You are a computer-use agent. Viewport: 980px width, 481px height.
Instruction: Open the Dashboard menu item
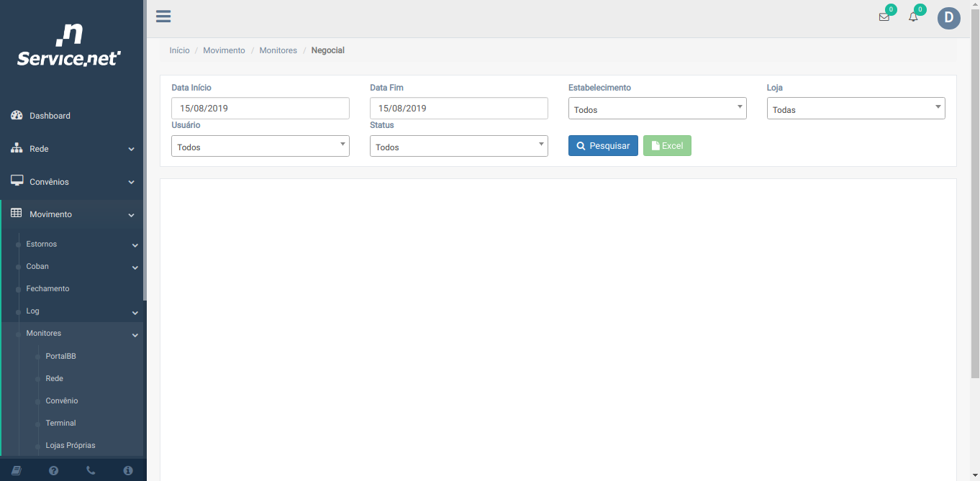point(50,116)
